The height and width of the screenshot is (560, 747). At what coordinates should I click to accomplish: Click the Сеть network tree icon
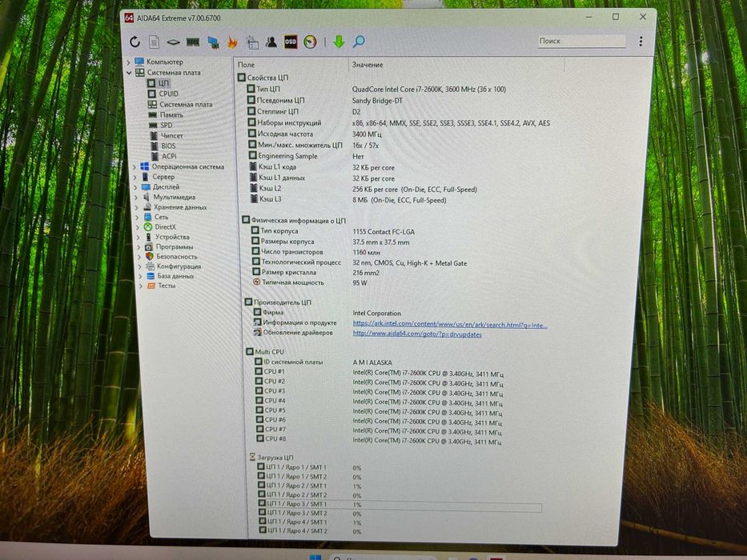pos(147,217)
